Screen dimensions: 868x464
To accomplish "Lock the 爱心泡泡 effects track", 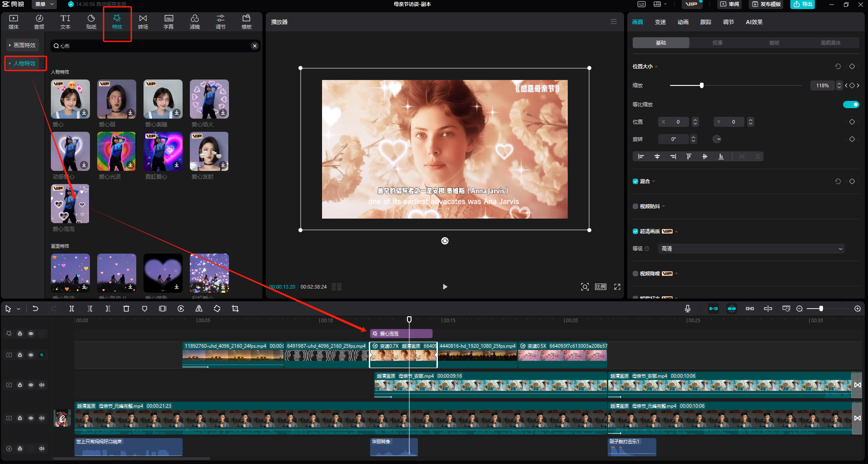I will click(x=20, y=334).
